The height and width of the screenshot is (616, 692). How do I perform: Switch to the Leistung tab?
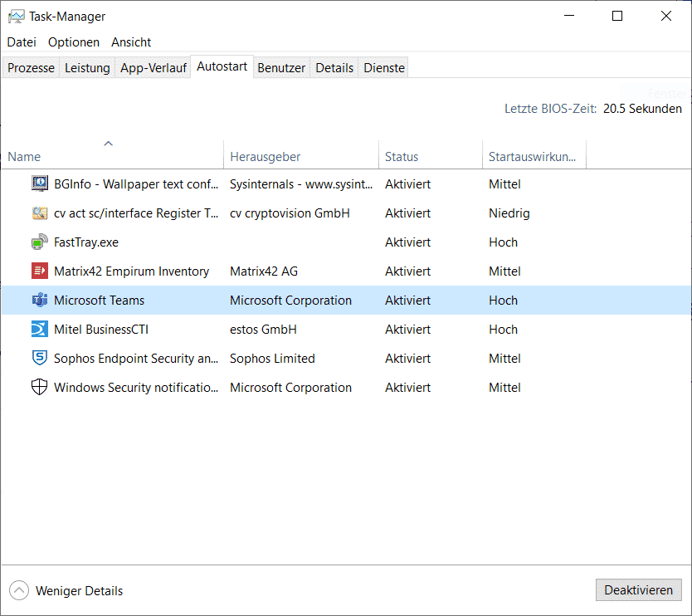(87, 68)
